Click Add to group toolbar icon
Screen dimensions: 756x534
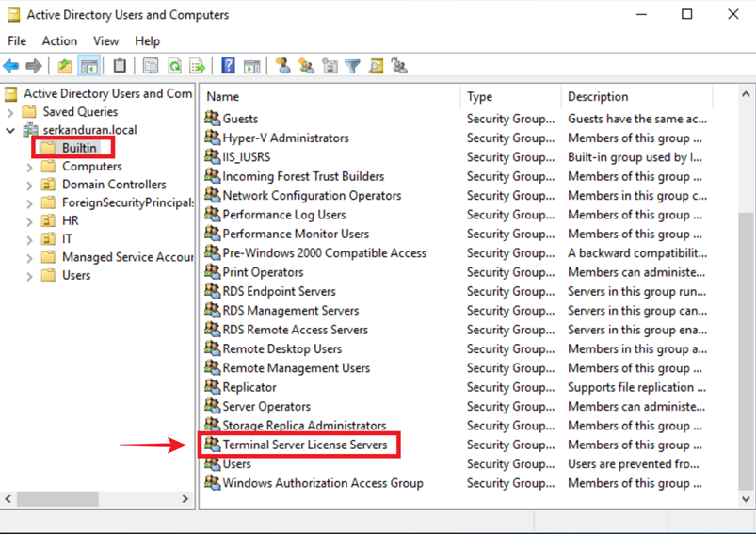tap(399, 66)
